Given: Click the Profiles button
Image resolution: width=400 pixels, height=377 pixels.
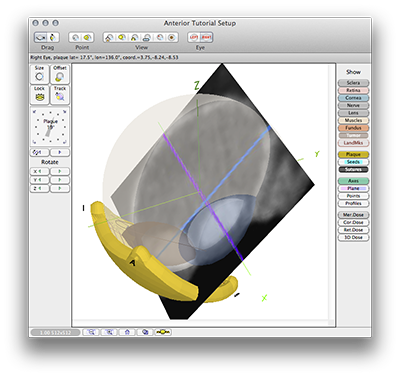Looking at the screenshot, I should click(x=353, y=203).
